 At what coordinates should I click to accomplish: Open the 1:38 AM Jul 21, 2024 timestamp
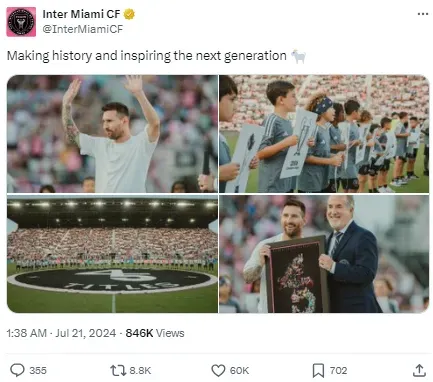61,333
